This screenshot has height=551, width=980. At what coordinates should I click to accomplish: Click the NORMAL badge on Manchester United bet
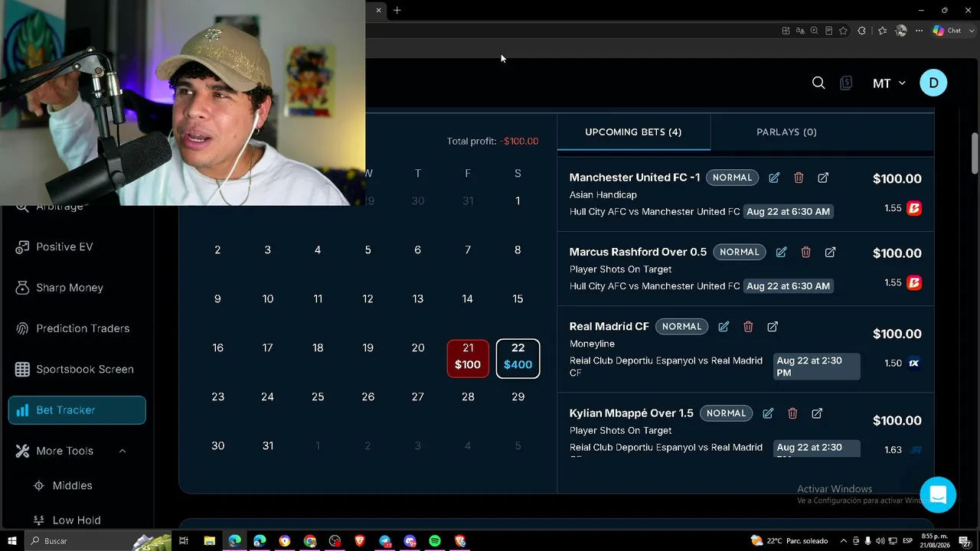coord(732,178)
